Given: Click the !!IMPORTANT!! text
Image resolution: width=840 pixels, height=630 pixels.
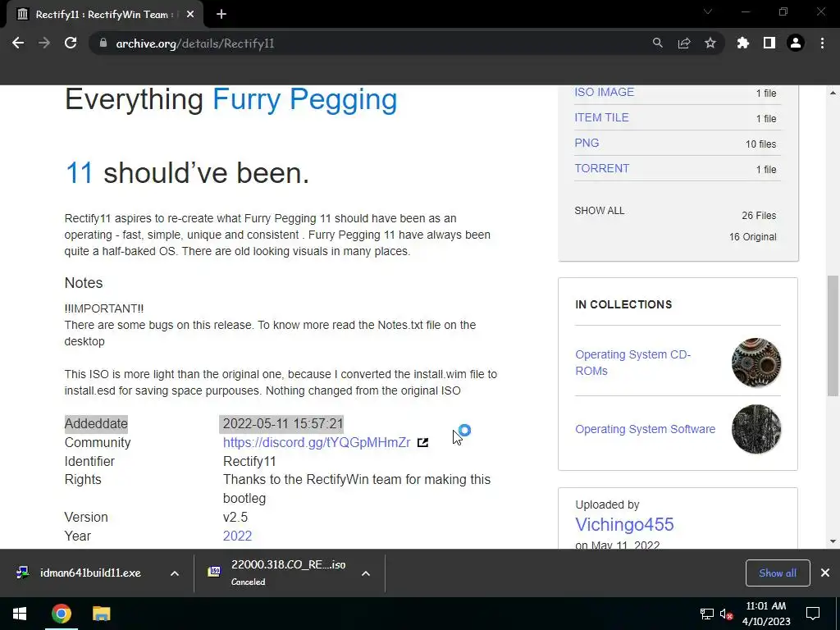Looking at the screenshot, I should tap(104, 308).
